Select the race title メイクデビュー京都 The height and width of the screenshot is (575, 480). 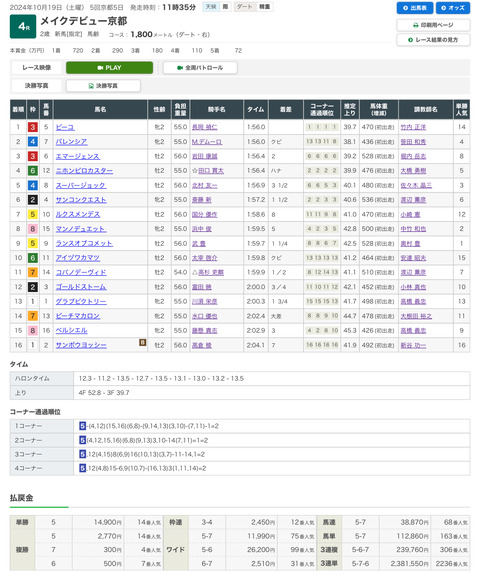point(84,21)
